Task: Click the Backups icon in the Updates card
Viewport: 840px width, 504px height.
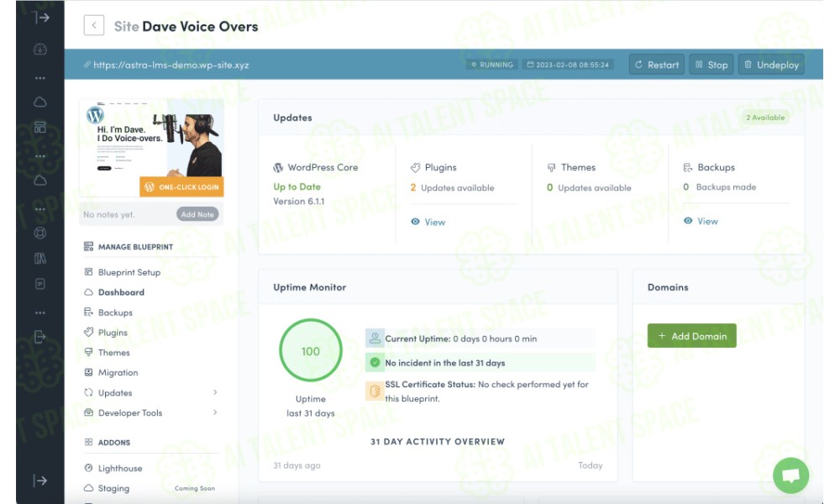Action: pos(688,168)
